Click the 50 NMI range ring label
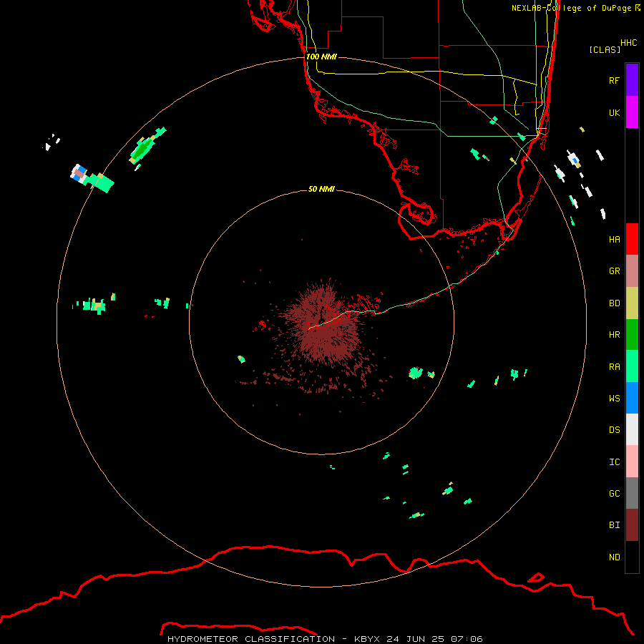The height and width of the screenshot is (644, 644). coord(321,189)
